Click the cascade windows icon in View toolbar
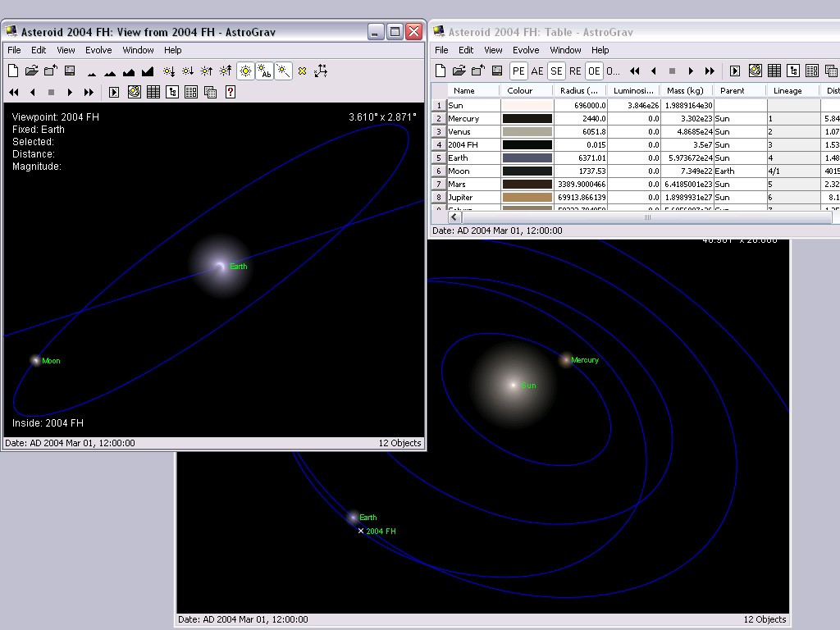 (211, 92)
